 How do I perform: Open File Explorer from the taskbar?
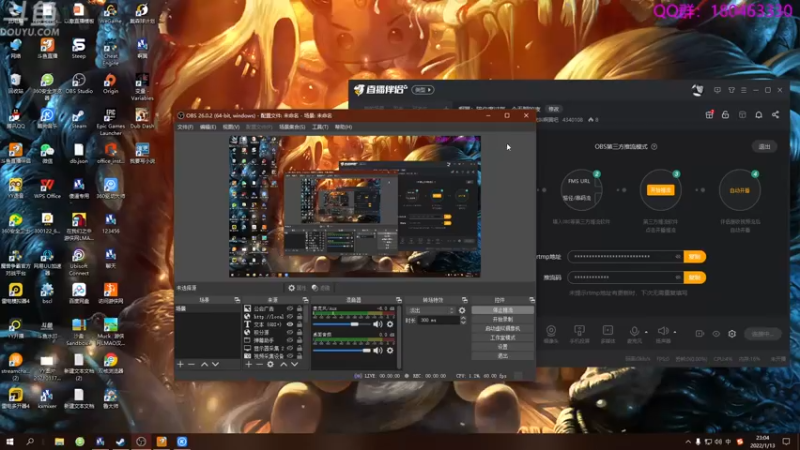click(60, 441)
